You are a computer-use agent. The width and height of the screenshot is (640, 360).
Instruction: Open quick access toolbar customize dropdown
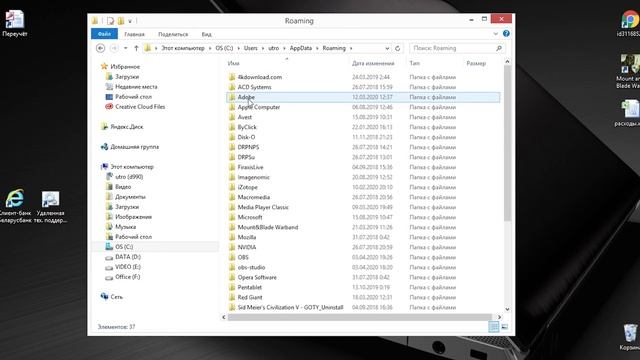(x=130, y=21)
